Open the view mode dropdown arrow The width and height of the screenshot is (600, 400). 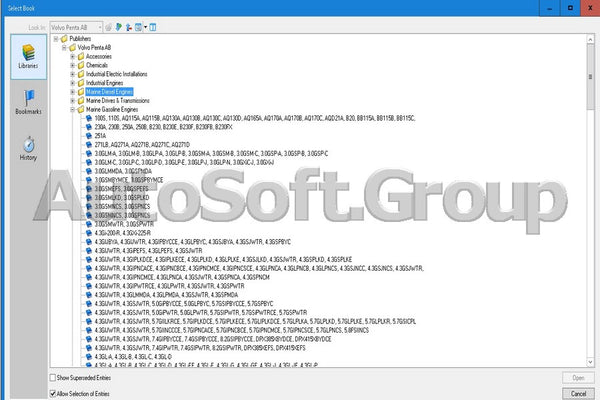coord(145,27)
